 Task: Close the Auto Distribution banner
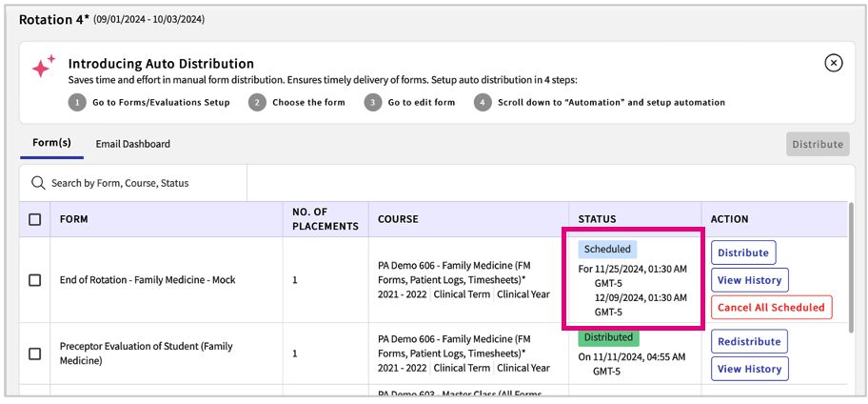point(833,63)
